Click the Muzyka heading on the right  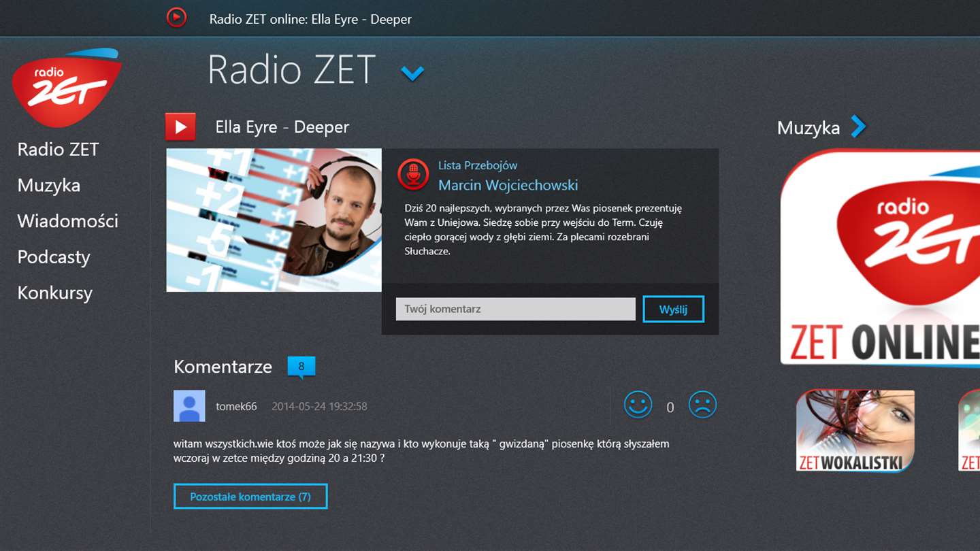pyautogui.click(x=808, y=127)
